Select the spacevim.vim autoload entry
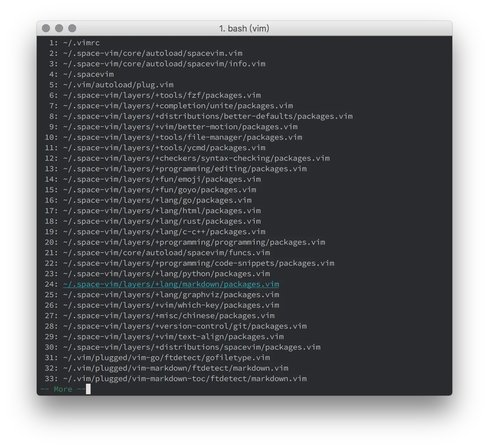Viewport: 489px width, 448px height. point(153,53)
